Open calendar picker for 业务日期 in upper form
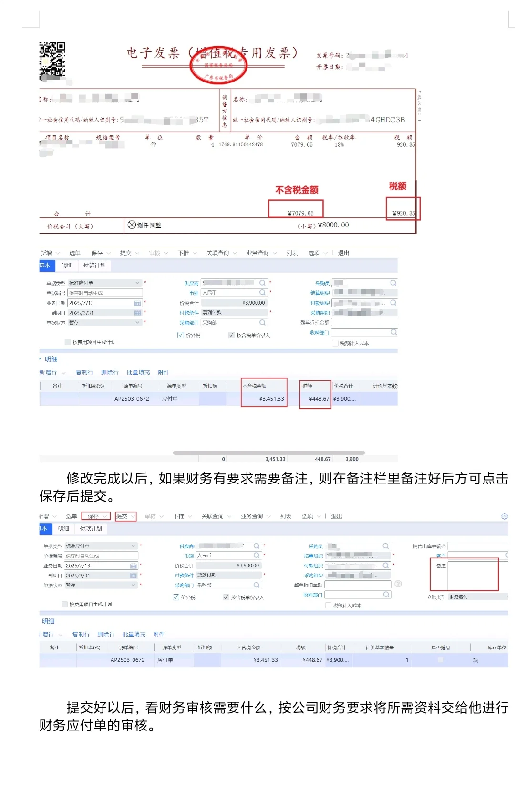The height and width of the screenshot is (812, 515). [137, 303]
